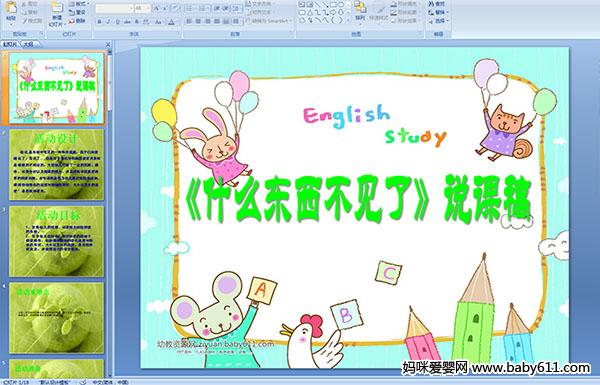Switch to the Slides tab in the left pane
Viewport: 600px width, 385px height.
(10, 44)
